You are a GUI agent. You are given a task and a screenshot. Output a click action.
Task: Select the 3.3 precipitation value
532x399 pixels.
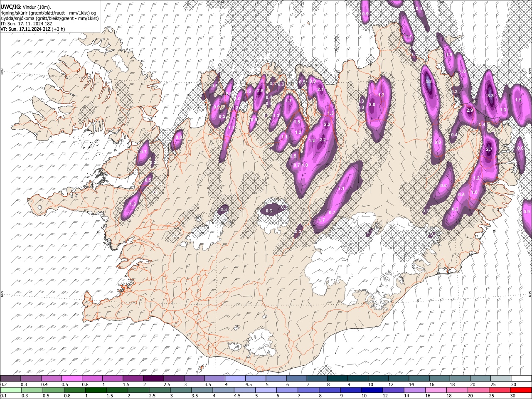tap(490, 96)
